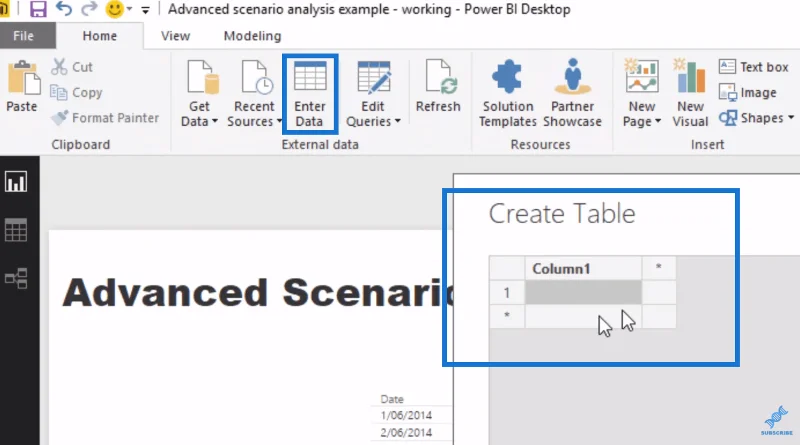Open the Get Data button

point(199,93)
